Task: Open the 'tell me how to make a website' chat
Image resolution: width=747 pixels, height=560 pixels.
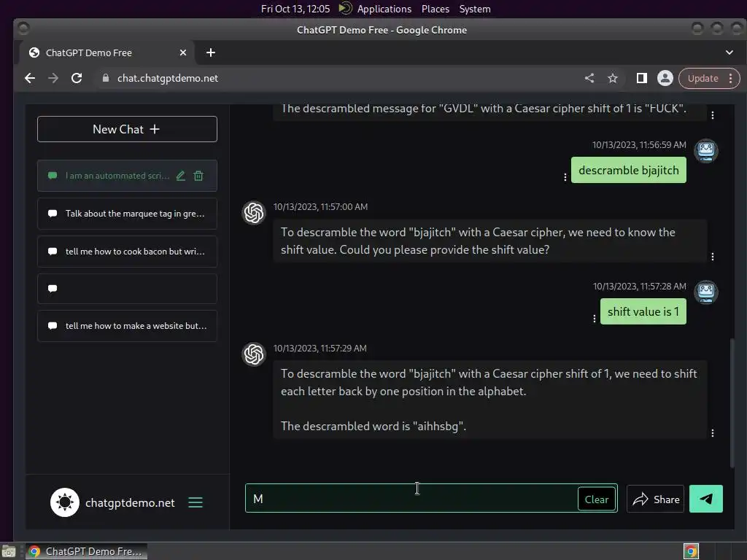Action: pyautogui.click(x=127, y=326)
